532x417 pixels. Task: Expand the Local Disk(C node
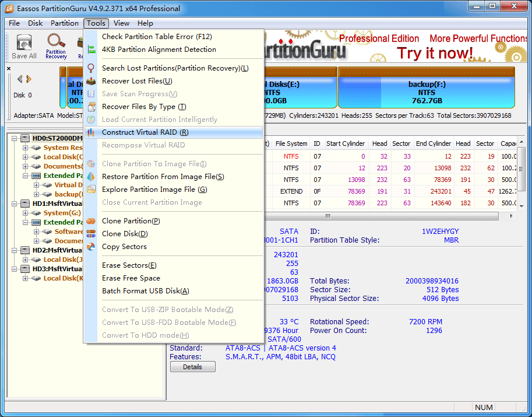point(25,157)
